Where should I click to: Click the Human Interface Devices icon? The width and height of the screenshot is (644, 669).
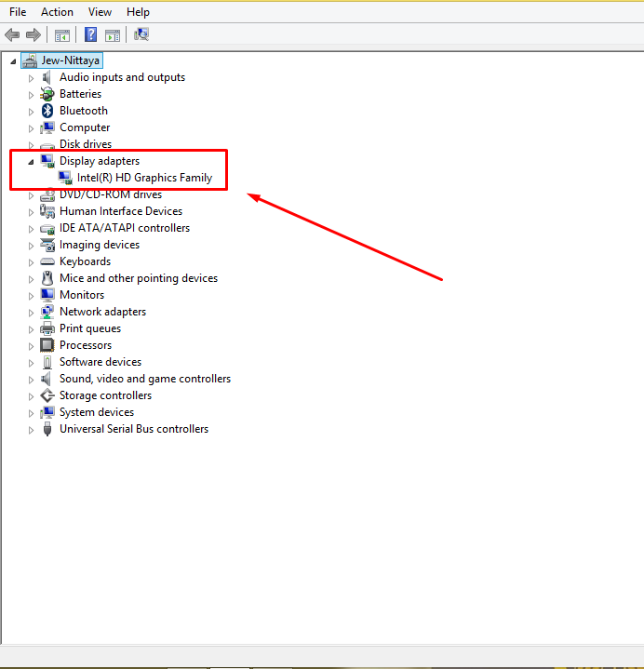(x=47, y=211)
